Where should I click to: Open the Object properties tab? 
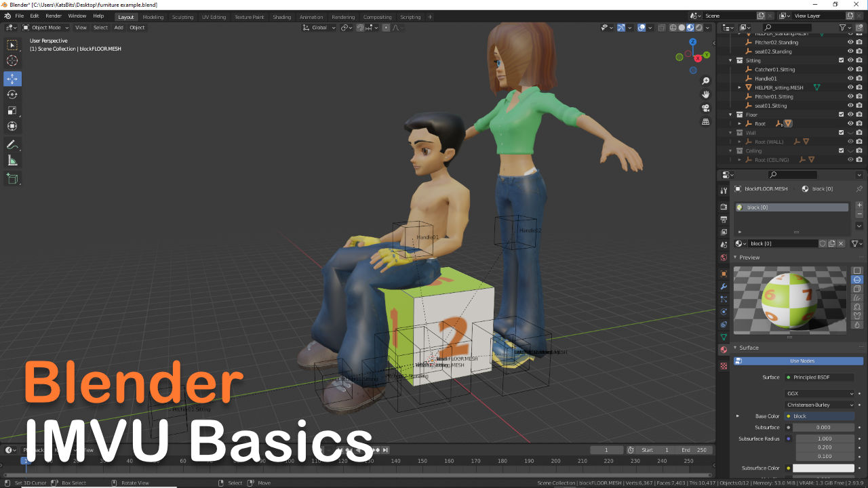724,274
